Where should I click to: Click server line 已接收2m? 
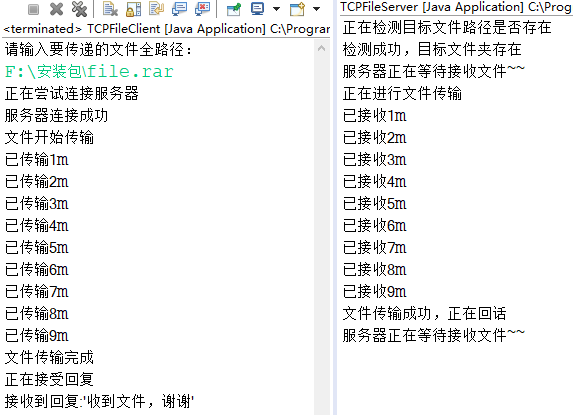375,137
